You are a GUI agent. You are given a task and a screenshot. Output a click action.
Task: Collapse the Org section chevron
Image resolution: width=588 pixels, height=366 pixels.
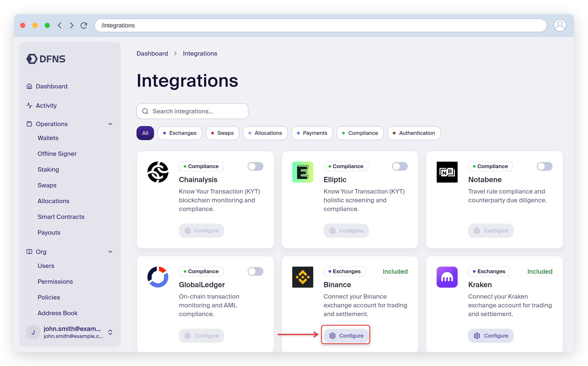tap(110, 252)
